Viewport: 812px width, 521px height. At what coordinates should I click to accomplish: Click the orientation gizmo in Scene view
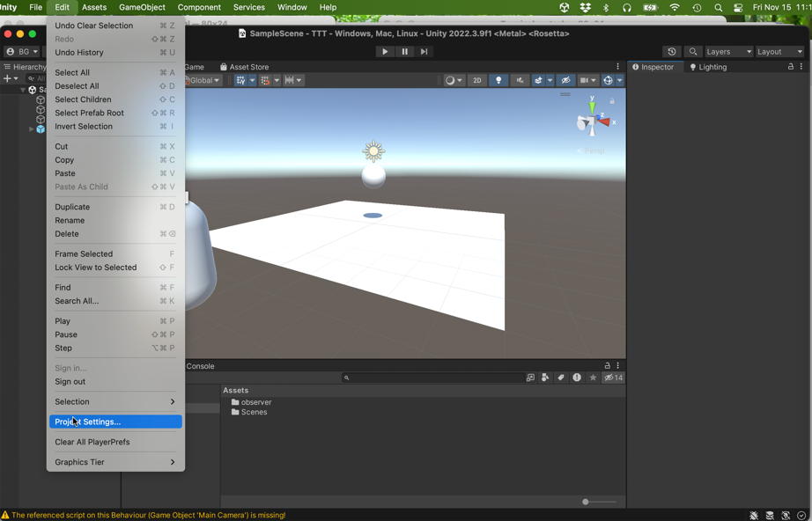point(593,121)
